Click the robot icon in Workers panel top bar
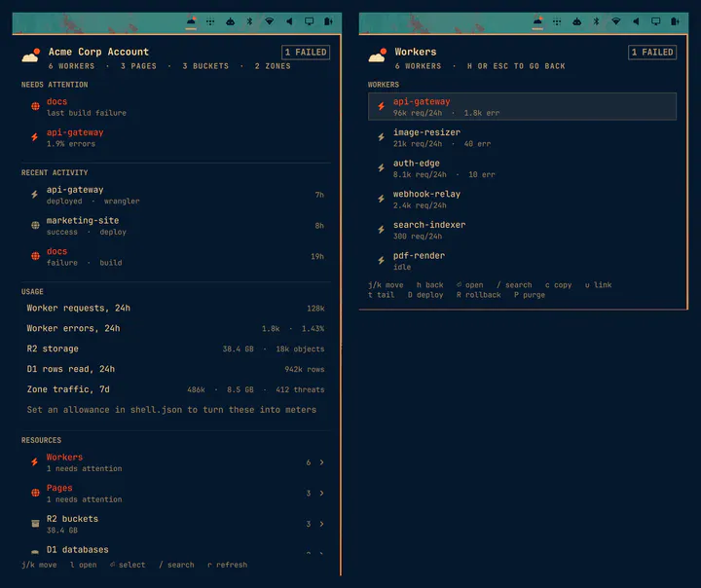Screen dimensions: 701x588 576,21
